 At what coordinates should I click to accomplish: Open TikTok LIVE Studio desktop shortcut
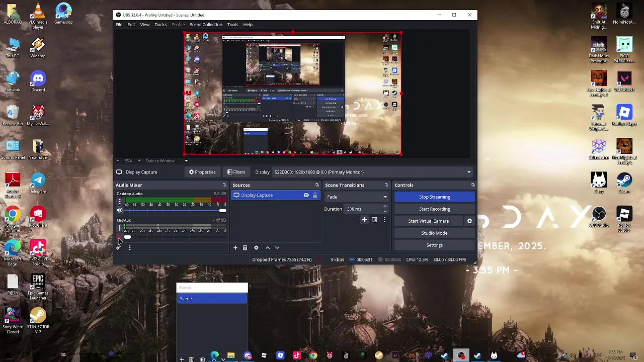click(38, 253)
